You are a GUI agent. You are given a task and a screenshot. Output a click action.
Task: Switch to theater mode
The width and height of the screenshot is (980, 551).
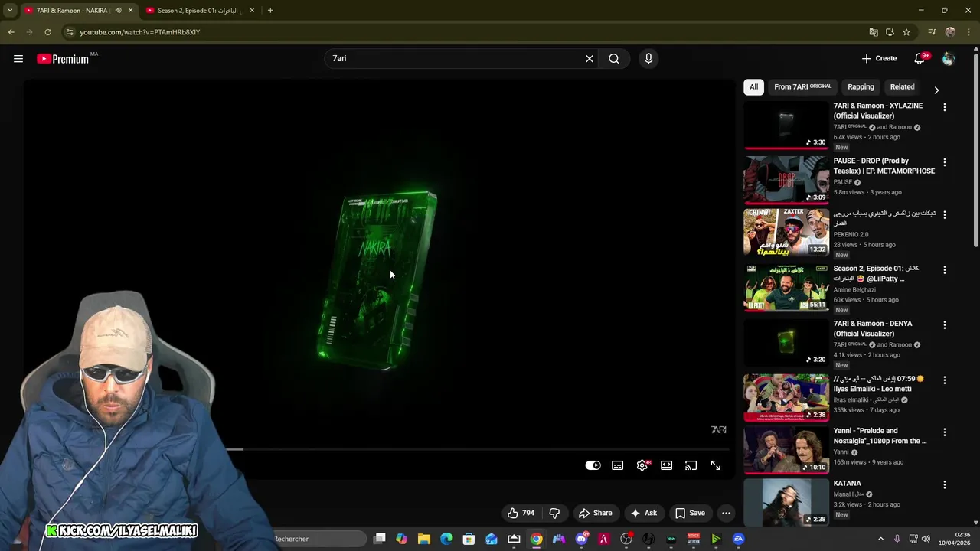click(x=667, y=465)
